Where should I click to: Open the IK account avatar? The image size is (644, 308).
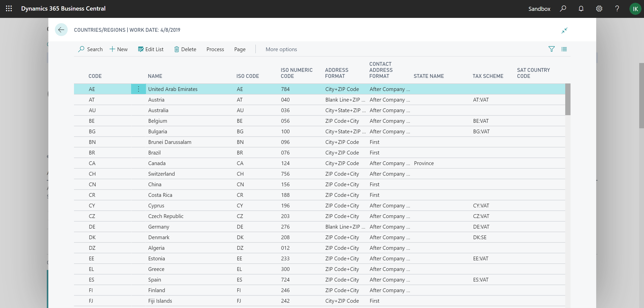(635, 9)
